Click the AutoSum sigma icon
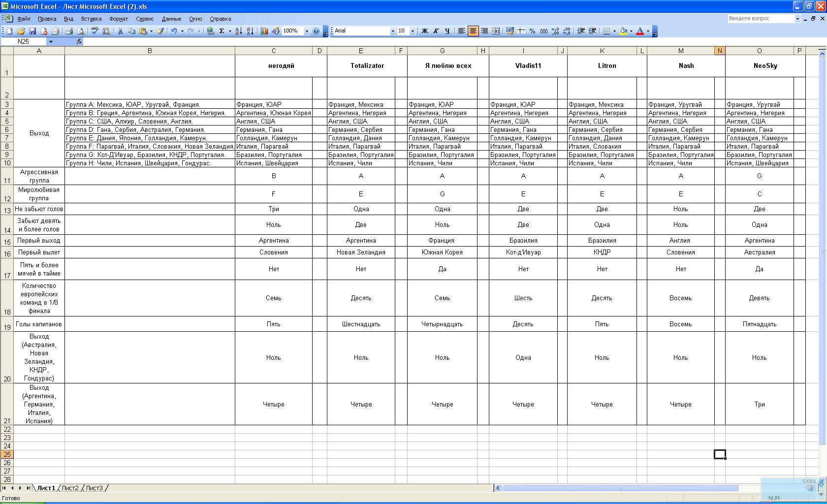 [222, 31]
